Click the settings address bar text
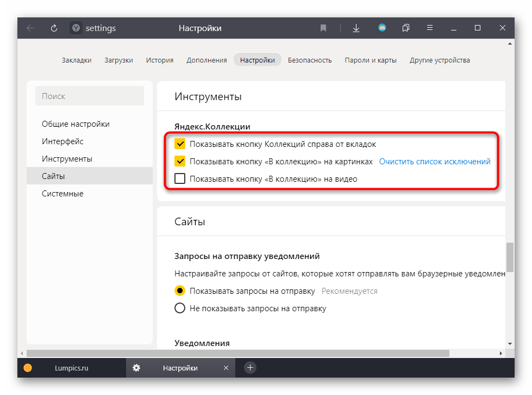This screenshot has height=395, width=532. (101, 28)
